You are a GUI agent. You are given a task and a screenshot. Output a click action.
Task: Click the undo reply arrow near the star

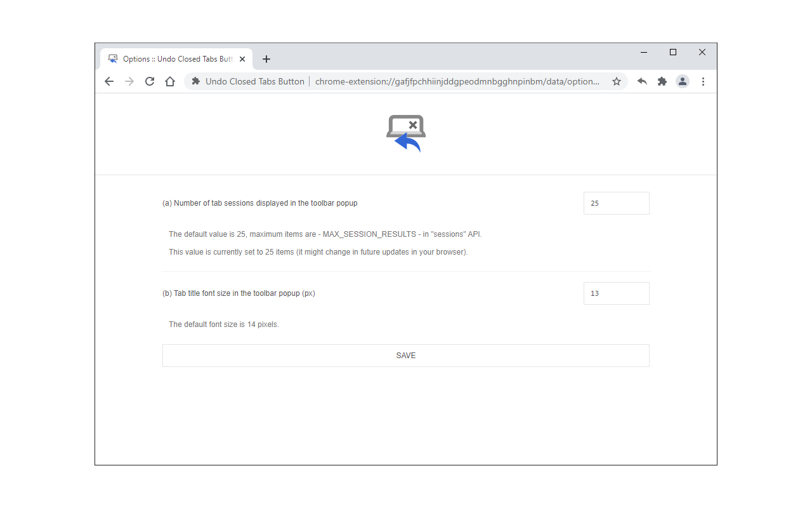coord(641,81)
